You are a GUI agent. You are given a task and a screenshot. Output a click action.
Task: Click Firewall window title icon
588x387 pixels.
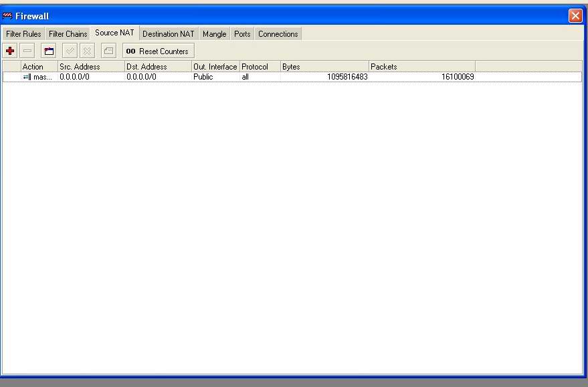pos(8,16)
